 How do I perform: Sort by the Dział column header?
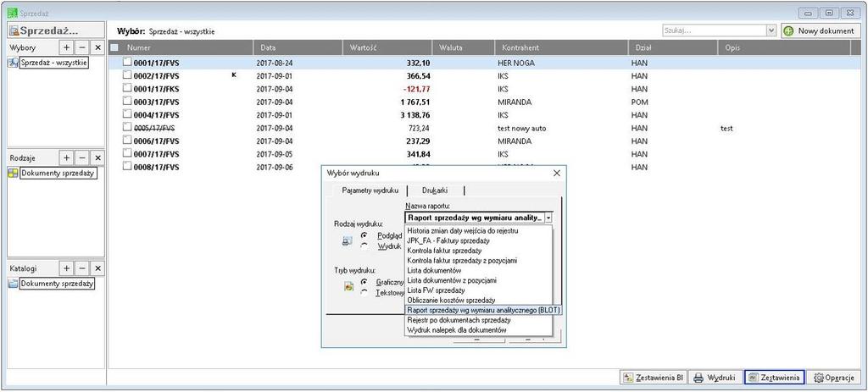click(673, 47)
